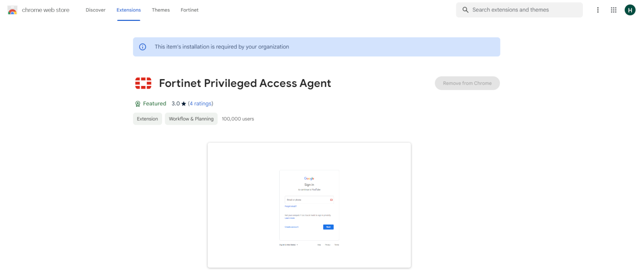Screen dimensions: 644x279
Task: Open the Fortinet publisher tab
Action: tap(189, 10)
